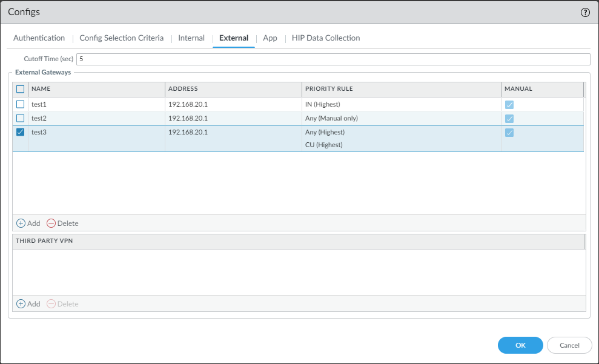Open the Config Selection Criteria tab
Viewport: 599px width, 364px height.
point(121,38)
